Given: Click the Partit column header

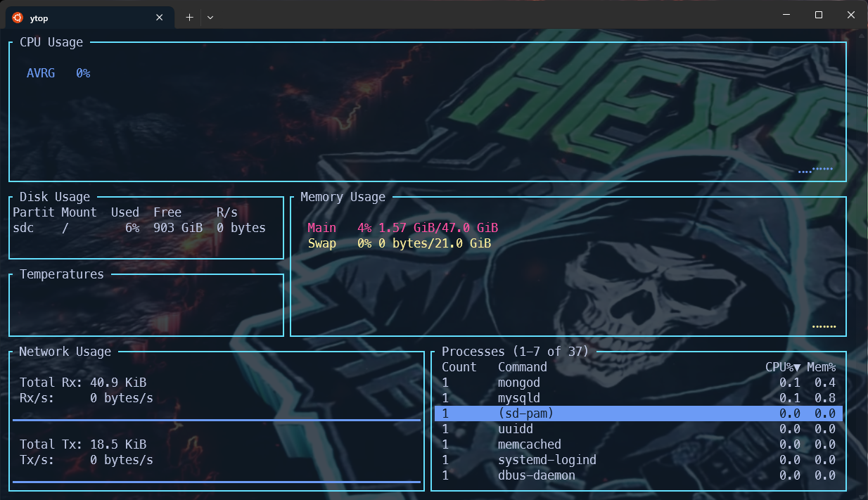Looking at the screenshot, I should (x=34, y=212).
